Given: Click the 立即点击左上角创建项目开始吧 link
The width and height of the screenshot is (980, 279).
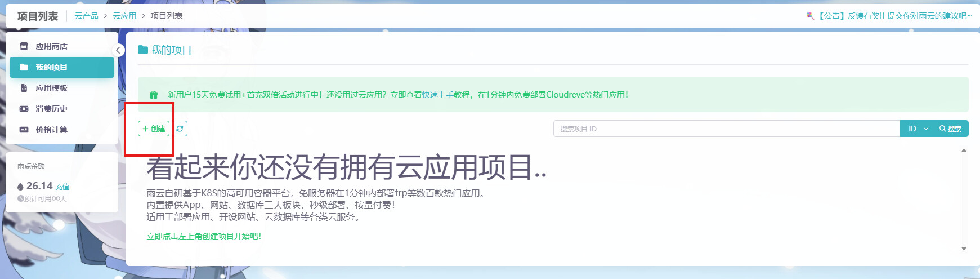Looking at the screenshot, I should (204, 236).
